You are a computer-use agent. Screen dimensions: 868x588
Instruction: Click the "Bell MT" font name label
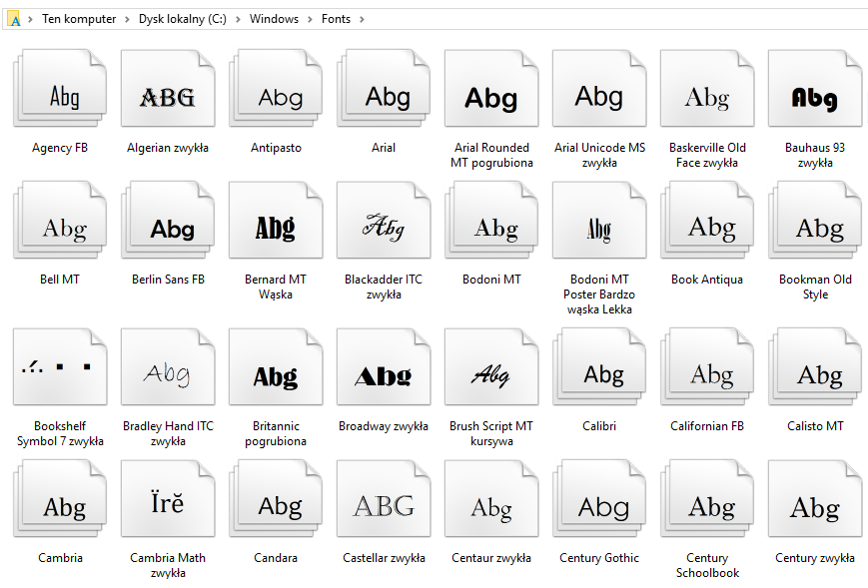[60, 280]
